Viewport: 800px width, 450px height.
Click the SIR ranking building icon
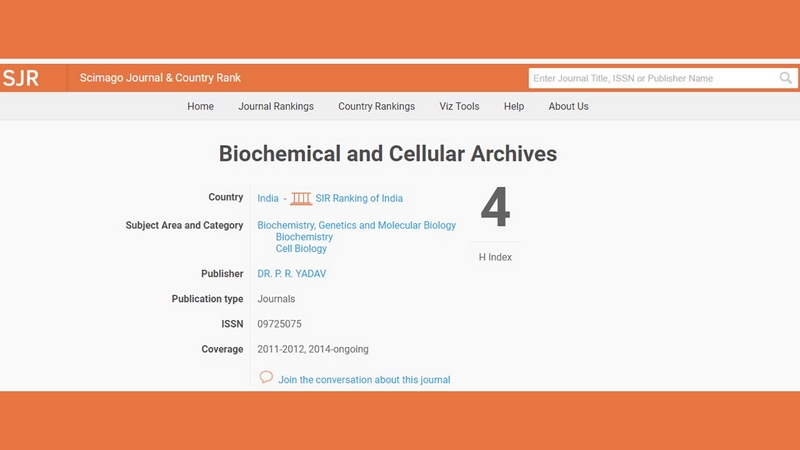pos(301,198)
